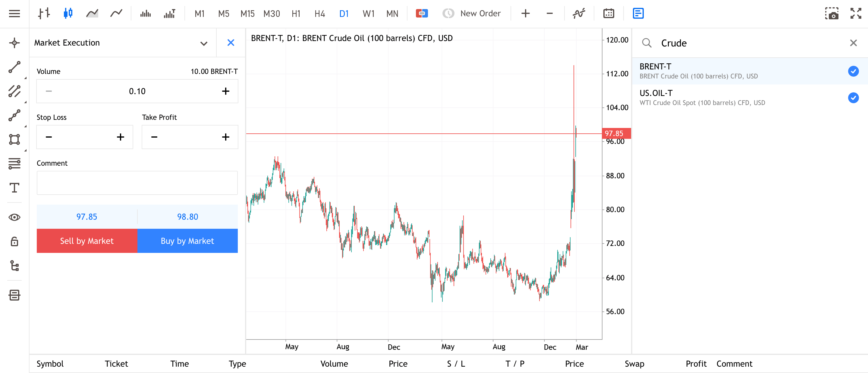Toggle visibility of drawn objects
The image size is (868, 373).
(x=14, y=217)
